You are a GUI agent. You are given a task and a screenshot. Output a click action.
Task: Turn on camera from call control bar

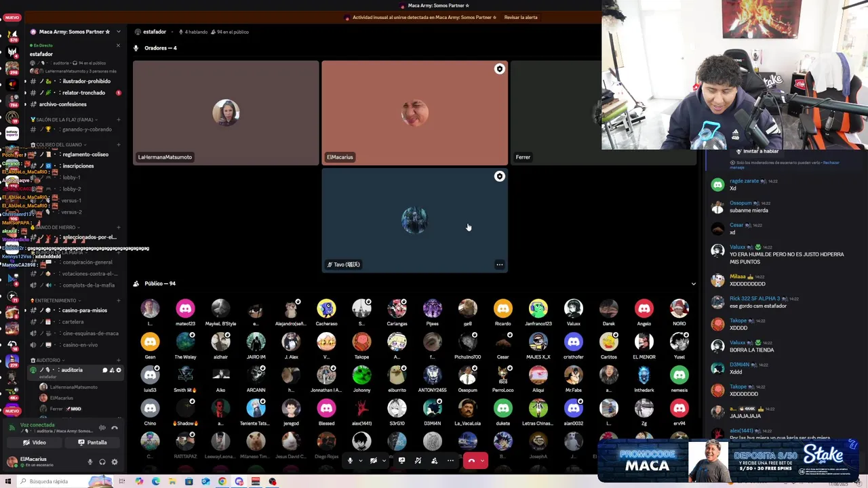[x=373, y=461]
